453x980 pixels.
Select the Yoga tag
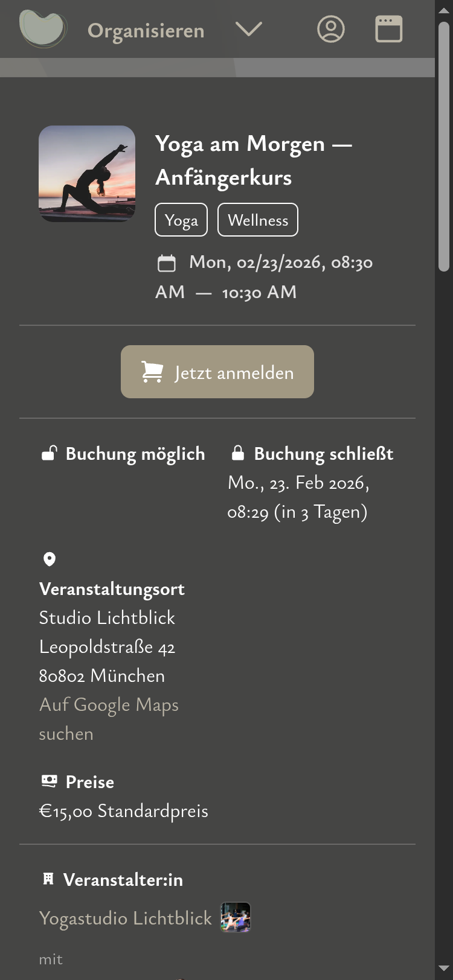[x=181, y=220]
